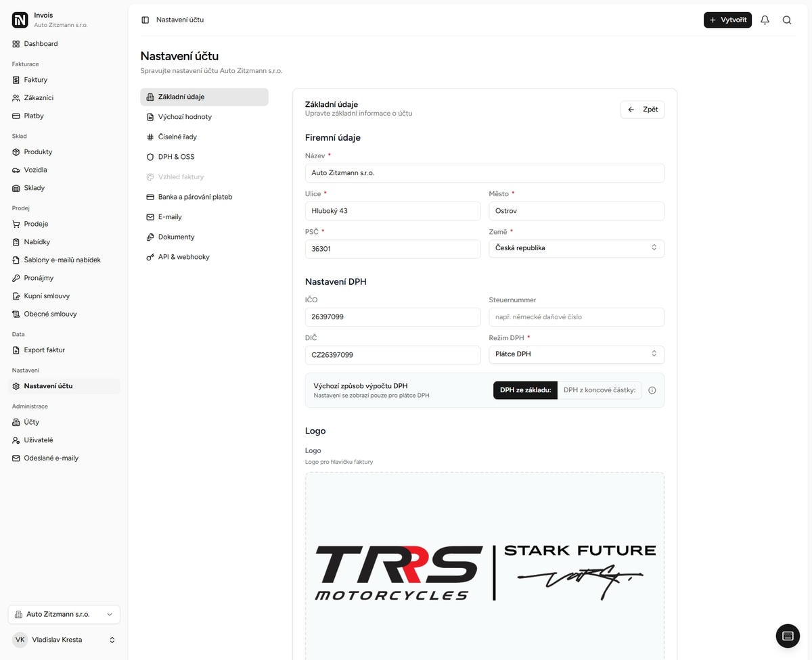Click the Sklady warehouse icon
812x660 pixels.
[16, 188]
